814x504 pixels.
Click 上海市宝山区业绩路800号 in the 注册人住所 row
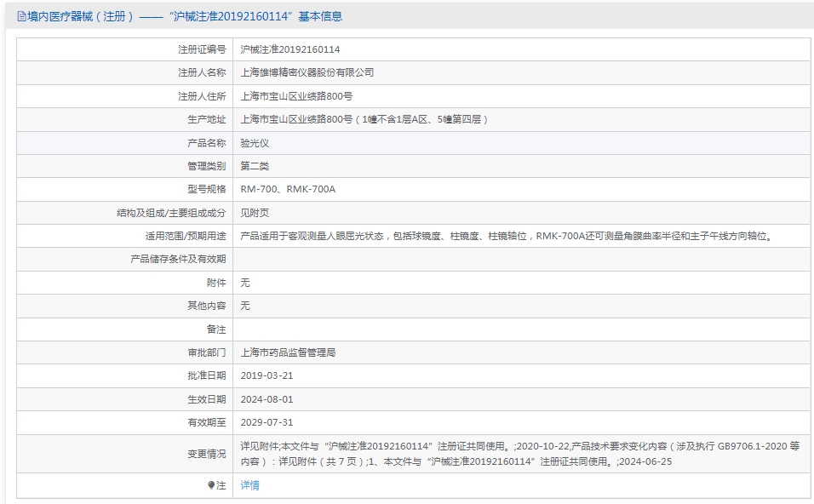296,96
